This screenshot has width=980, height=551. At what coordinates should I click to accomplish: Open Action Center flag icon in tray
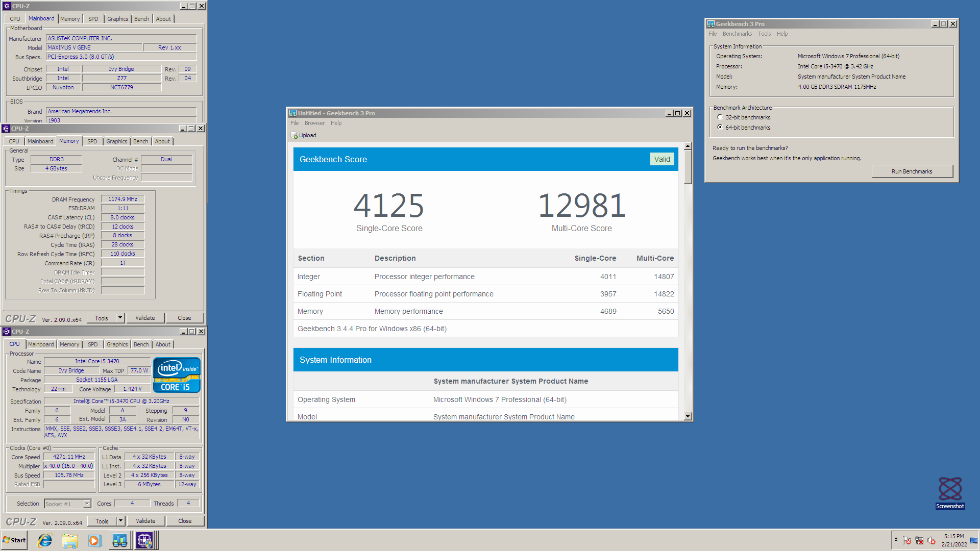[907, 541]
